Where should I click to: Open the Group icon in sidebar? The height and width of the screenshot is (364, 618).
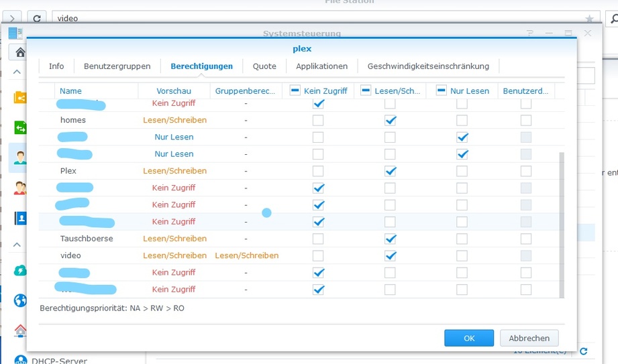point(20,188)
